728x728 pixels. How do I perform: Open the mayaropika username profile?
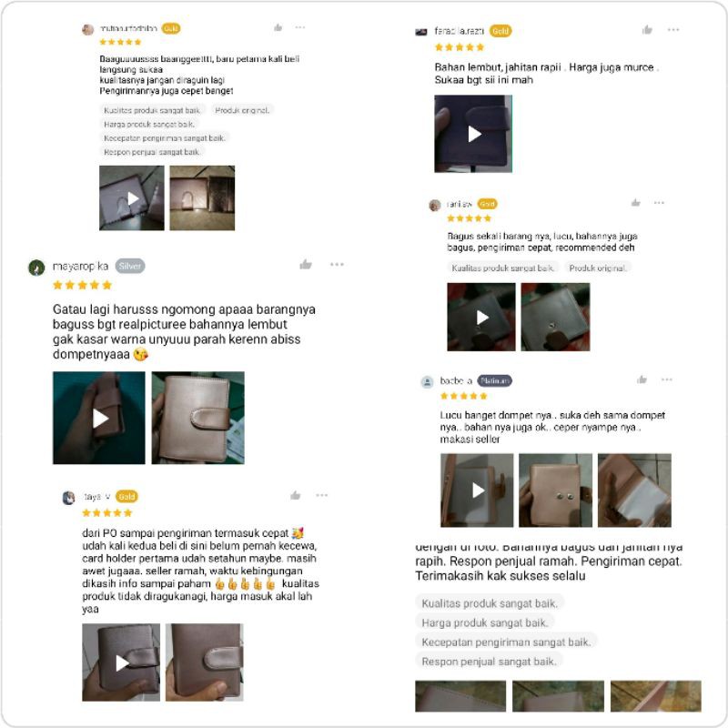pos(80,266)
